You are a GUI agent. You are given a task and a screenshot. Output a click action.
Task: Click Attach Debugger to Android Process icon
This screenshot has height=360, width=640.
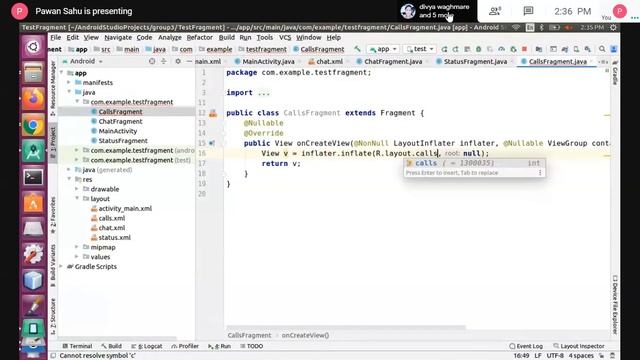pyautogui.click(x=513, y=49)
